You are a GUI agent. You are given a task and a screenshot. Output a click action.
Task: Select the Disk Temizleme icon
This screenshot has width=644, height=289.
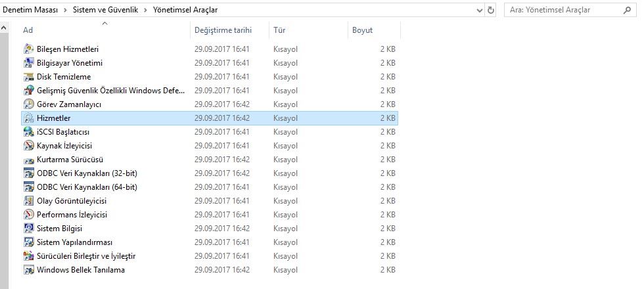29,77
